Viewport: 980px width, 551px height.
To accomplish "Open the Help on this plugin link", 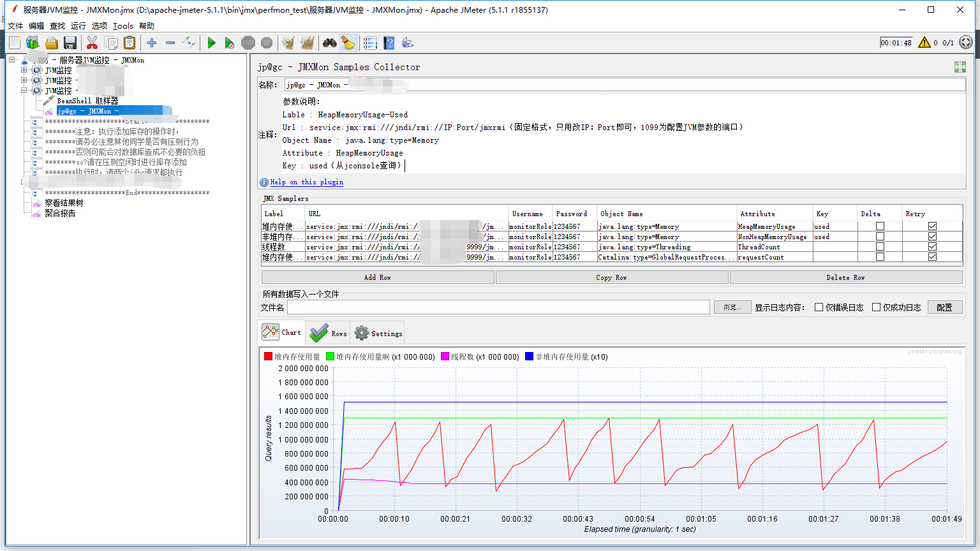I will pos(307,182).
